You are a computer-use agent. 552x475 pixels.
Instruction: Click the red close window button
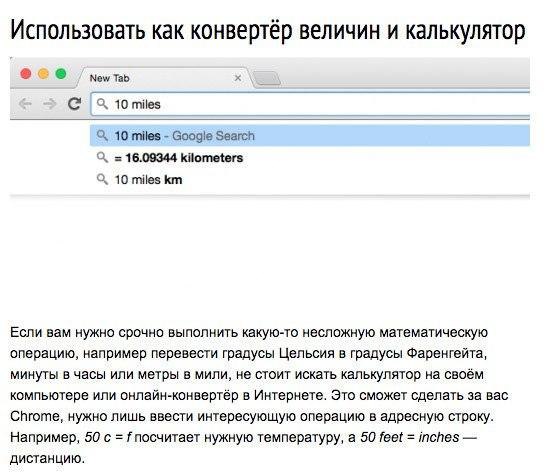pos(26,74)
